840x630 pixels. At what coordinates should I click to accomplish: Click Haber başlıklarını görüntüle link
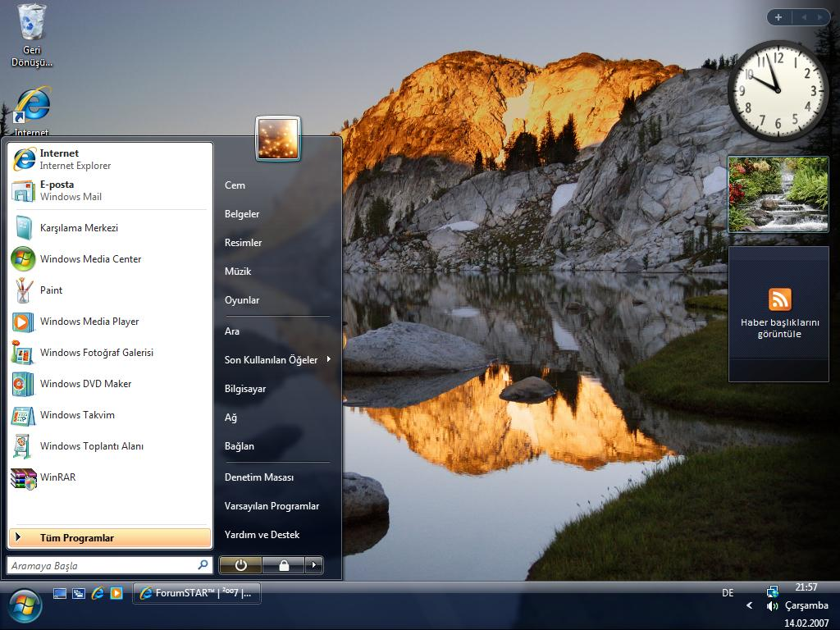pos(779,328)
